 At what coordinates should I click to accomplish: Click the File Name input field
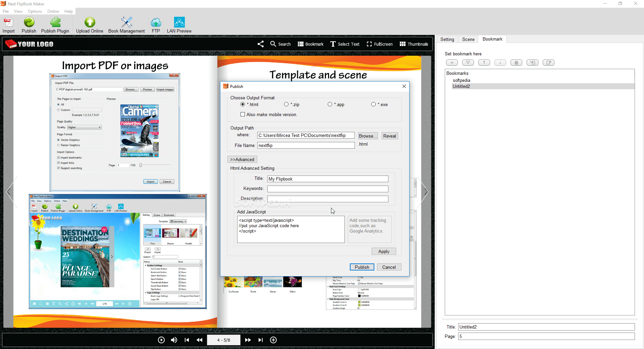coord(306,145)
